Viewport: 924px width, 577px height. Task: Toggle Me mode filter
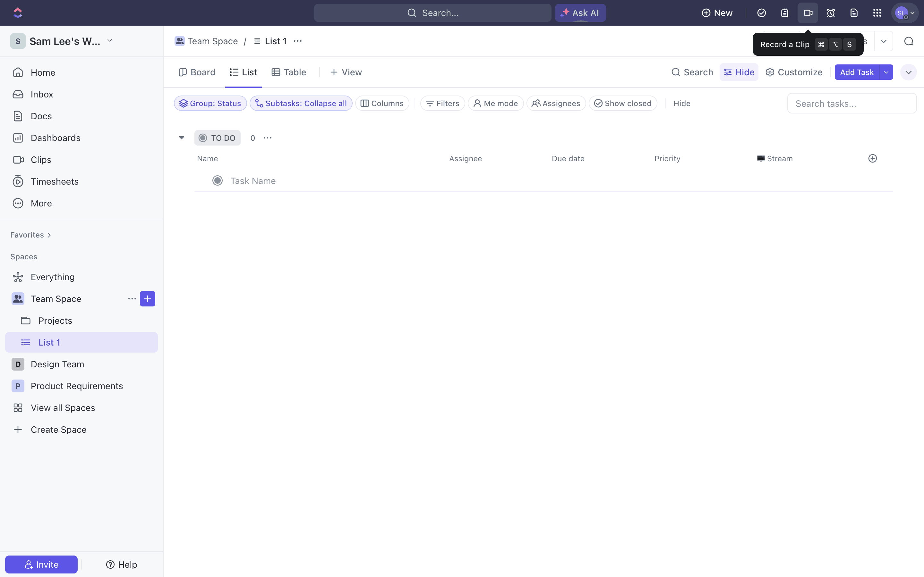[496, 104]
